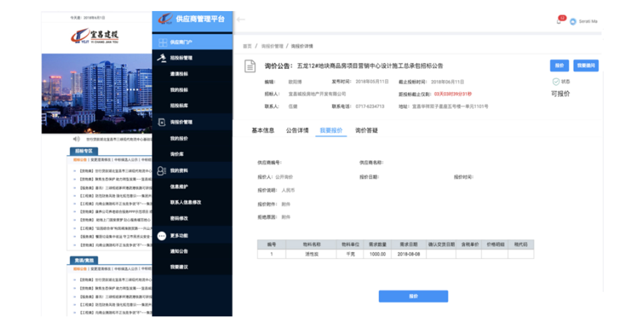Click the Serati Ma username

588,22
